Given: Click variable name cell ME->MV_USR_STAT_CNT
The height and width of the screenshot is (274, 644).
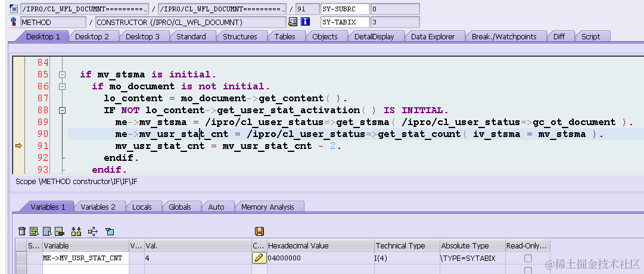Looking at the screenshot, I should (x=86, y=258).
